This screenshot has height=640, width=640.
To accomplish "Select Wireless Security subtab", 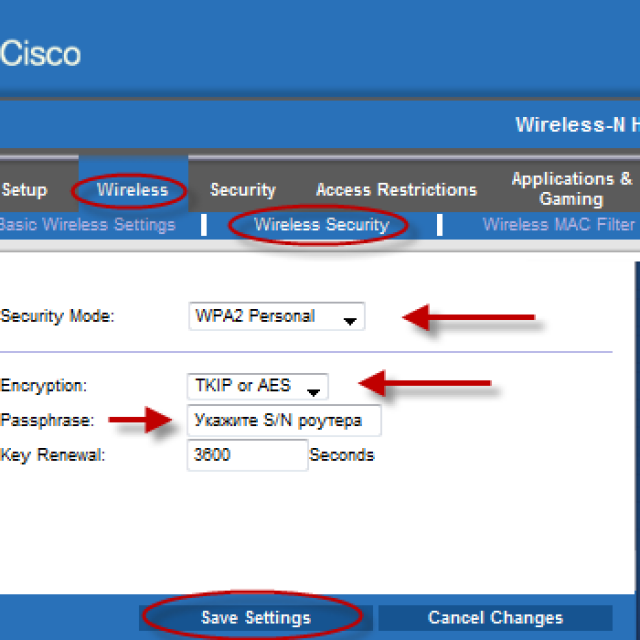I will [322, 224].
